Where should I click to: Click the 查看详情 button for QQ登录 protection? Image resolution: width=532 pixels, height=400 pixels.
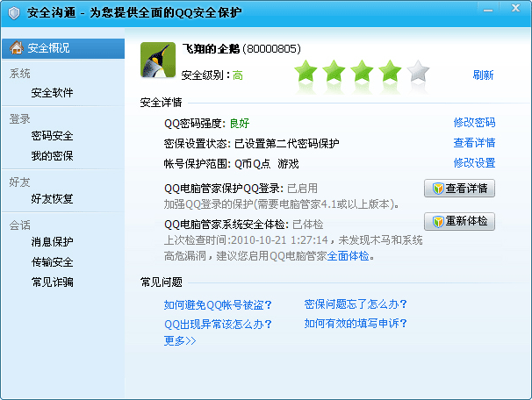pos(459,188)
